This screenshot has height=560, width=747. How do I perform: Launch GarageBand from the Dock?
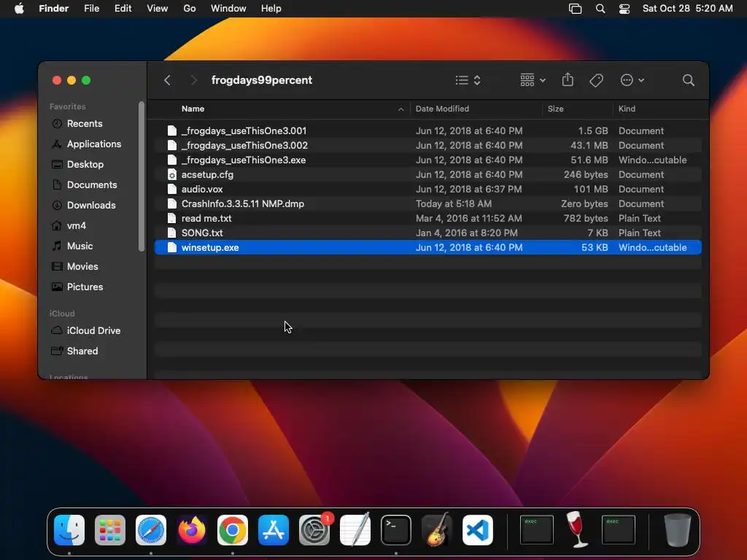(x=437, y=530)
